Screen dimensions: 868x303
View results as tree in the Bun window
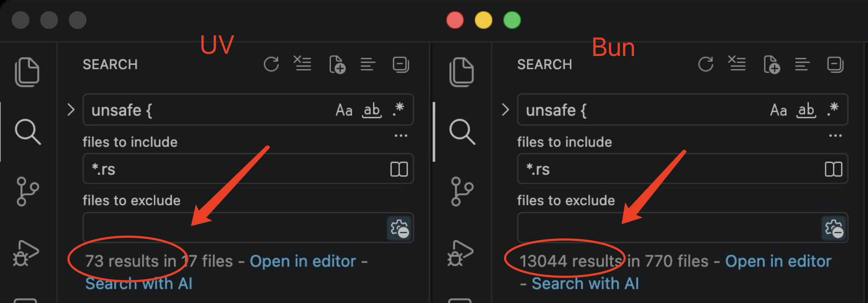point(802,64)
